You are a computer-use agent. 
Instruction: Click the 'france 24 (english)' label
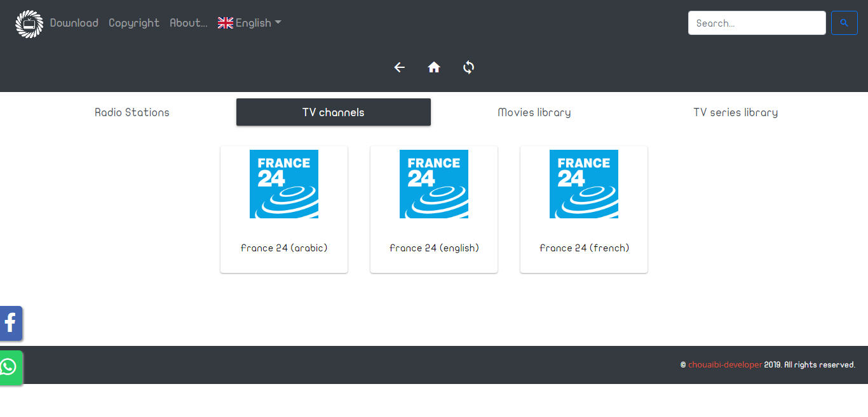pyautogui.click(x=434, y=248)
